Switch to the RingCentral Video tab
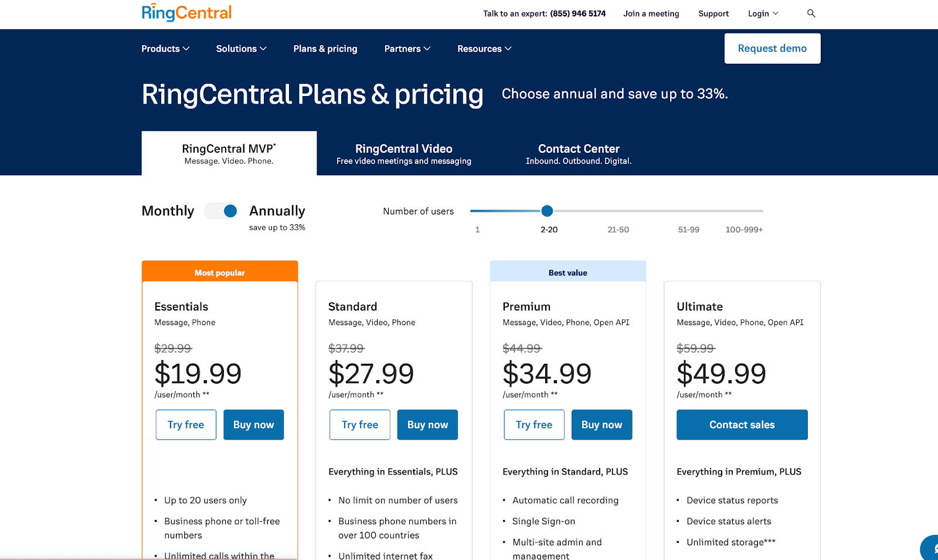 [404, 153]
